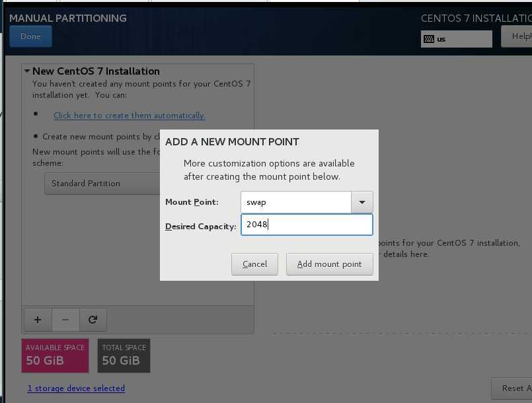Open the Help button in the header
The image size is (532, 403).
click(x=517, y=36)
